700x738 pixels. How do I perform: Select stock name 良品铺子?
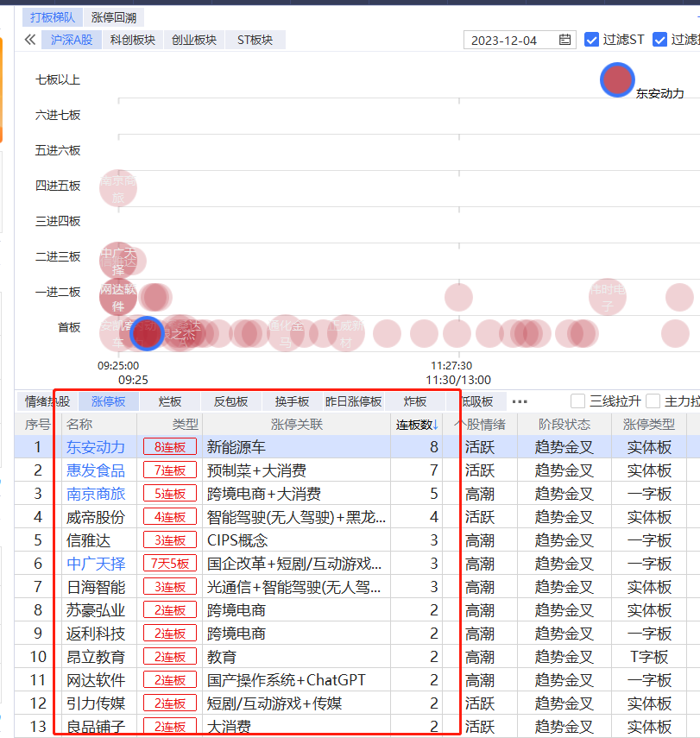coord(96,726)
